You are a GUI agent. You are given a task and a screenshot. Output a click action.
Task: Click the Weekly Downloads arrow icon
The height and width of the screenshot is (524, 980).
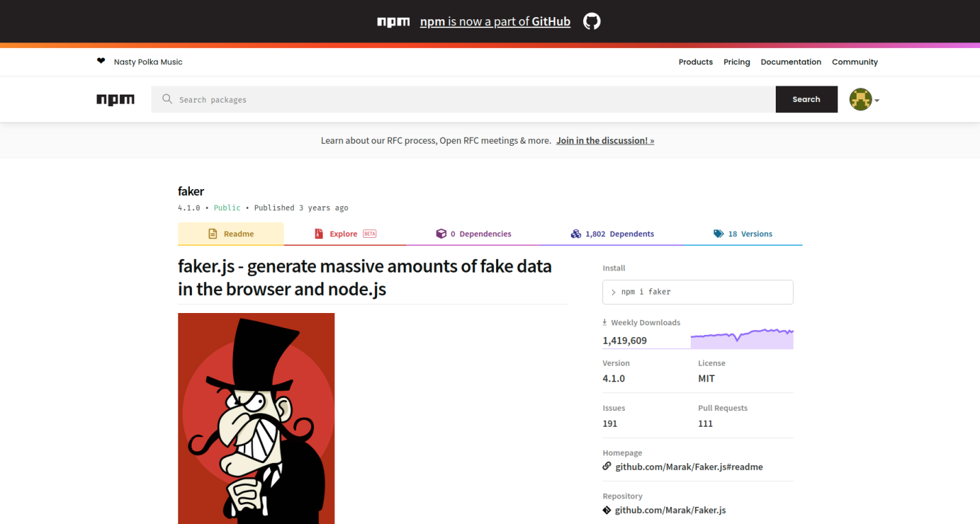[x=605, y=322]
